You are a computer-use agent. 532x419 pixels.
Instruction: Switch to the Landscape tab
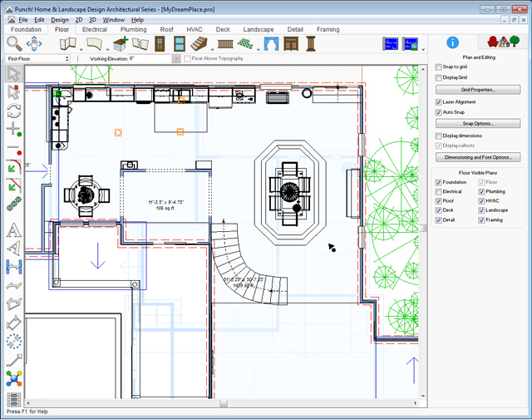coord(257,29)
